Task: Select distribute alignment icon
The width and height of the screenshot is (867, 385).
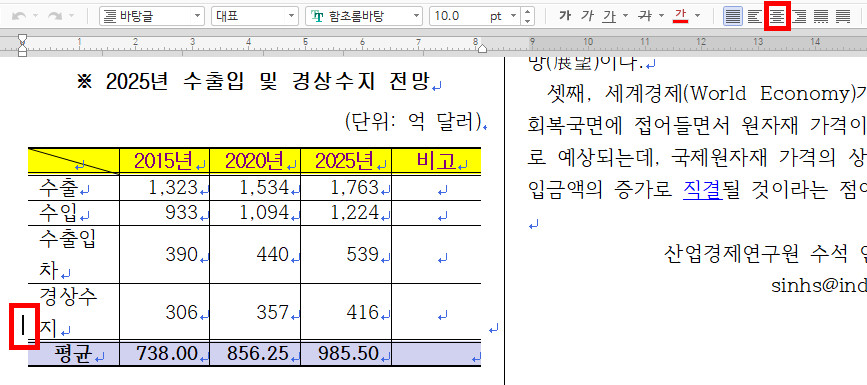Action: pos(821,16)
